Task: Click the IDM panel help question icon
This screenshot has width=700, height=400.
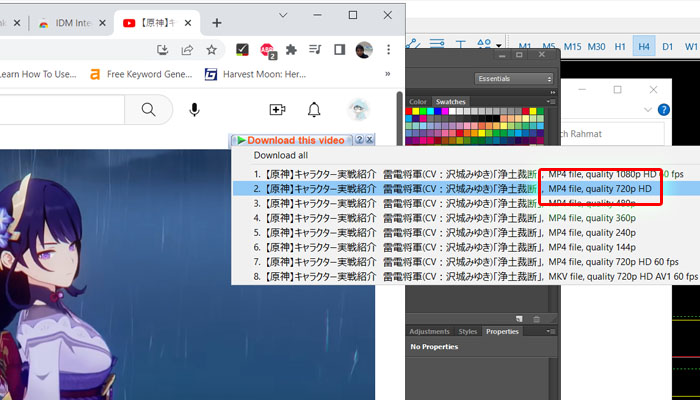Action: pyautogui.click(x=359, y=140)
